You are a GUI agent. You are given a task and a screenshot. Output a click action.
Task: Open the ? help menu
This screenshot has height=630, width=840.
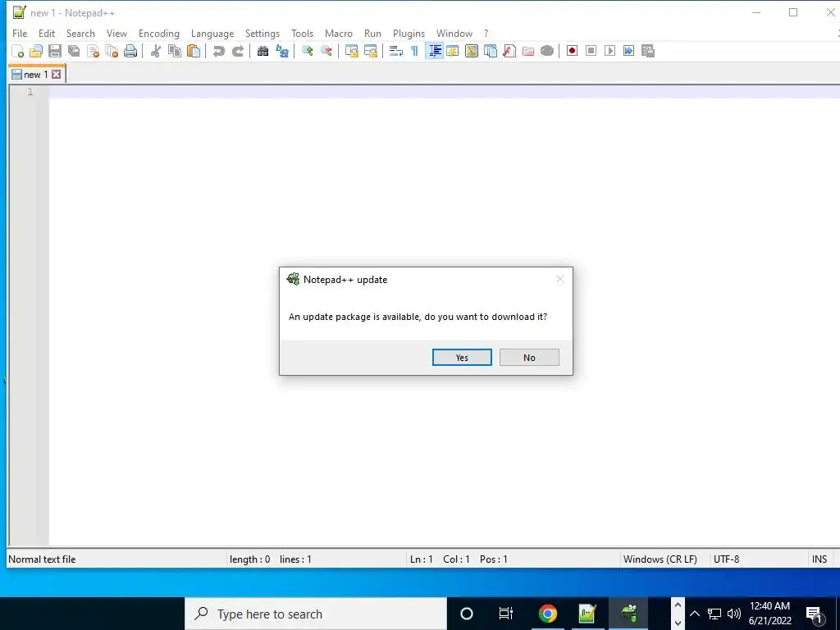[486, 33]
